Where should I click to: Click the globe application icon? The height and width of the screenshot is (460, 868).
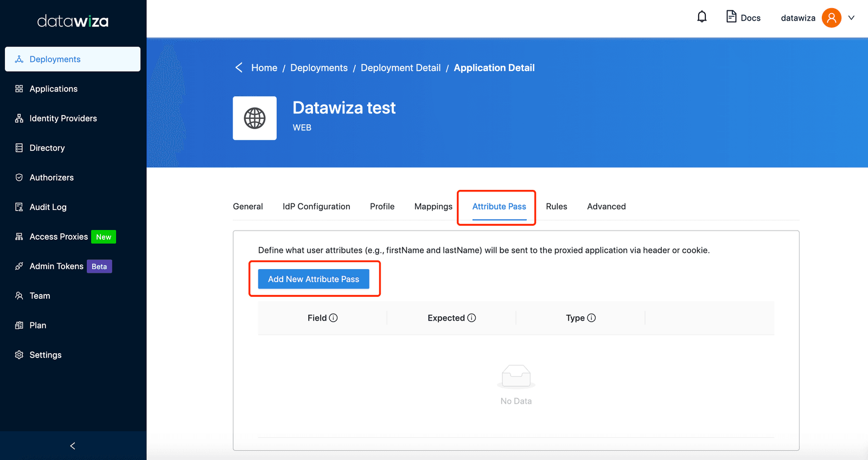(x=254, y=118)
